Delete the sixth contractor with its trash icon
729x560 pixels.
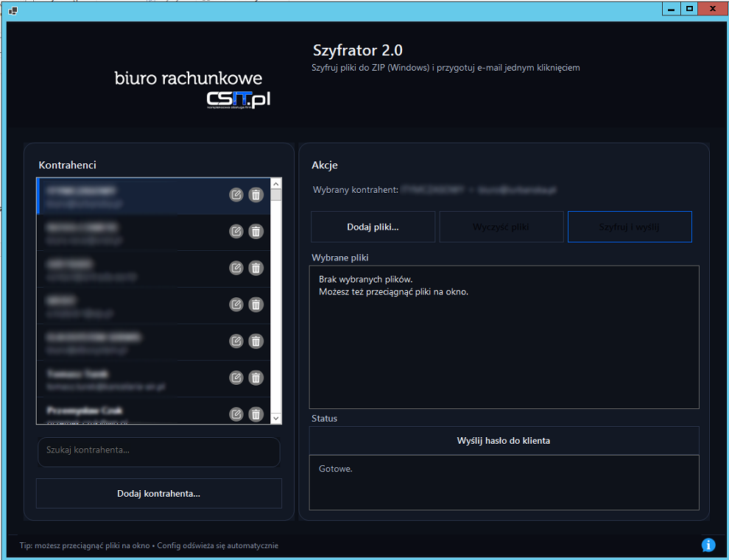click(256, 378)
